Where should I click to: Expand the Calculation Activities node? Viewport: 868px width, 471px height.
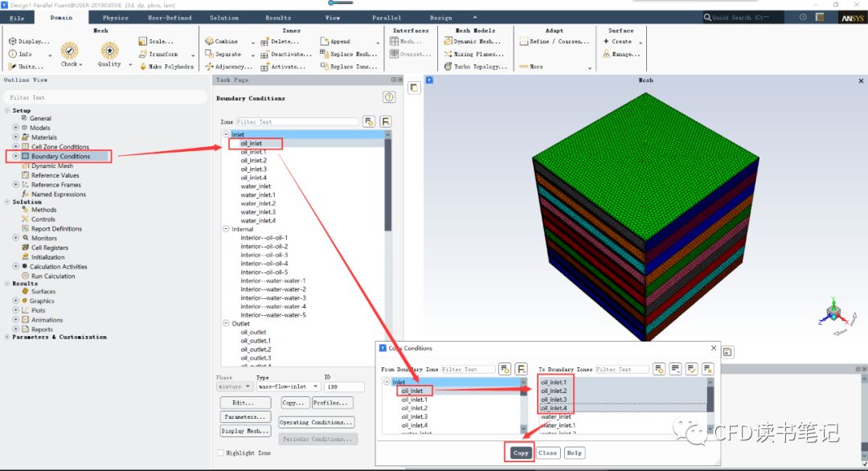click(15, 266)
